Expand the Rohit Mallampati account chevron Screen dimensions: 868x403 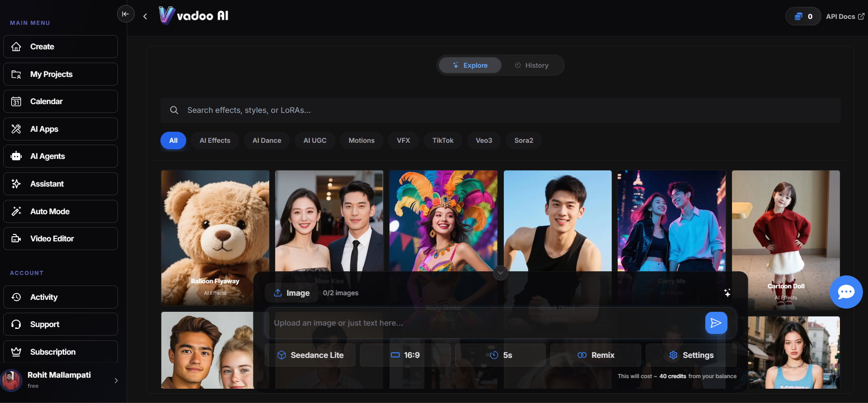[x=116, y=380]
